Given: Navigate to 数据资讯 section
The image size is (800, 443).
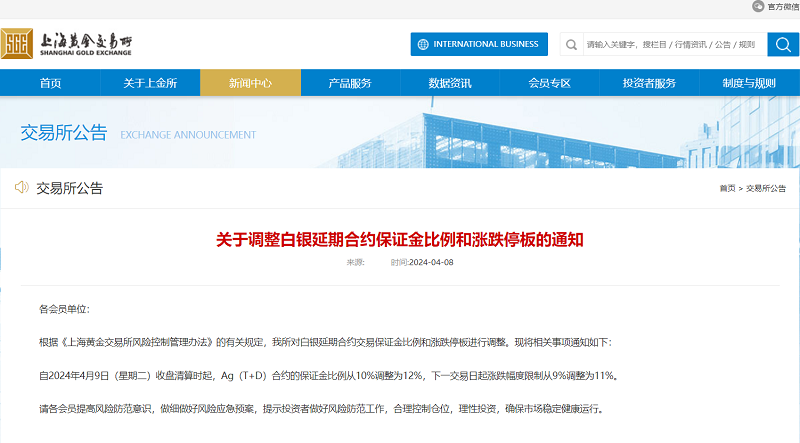Looking at the screenshot, I should click(450, 83).
